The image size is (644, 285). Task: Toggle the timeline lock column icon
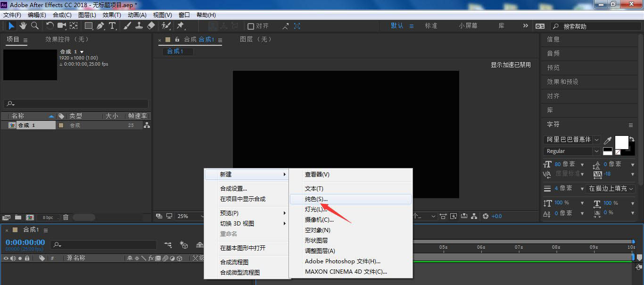pos(27,259)
